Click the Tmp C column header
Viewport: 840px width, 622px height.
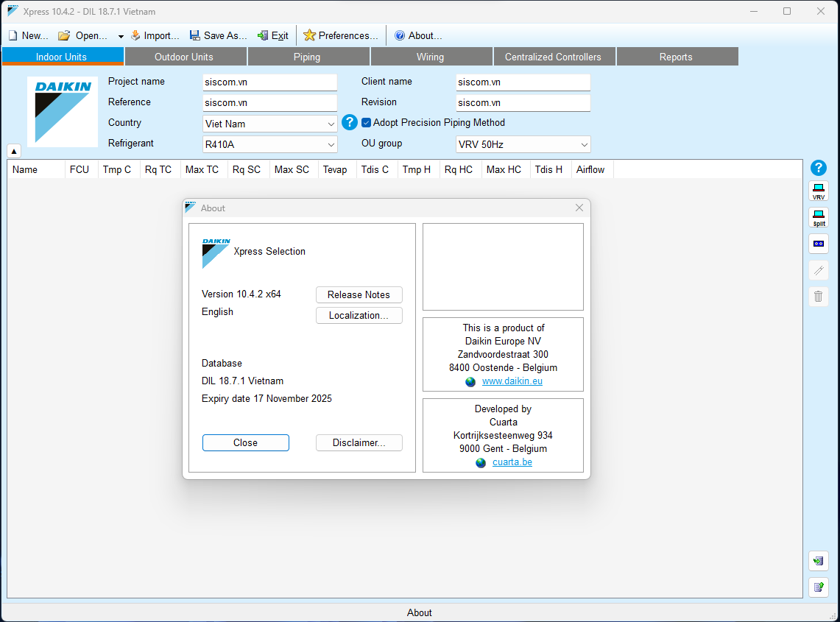coord(119,169)
